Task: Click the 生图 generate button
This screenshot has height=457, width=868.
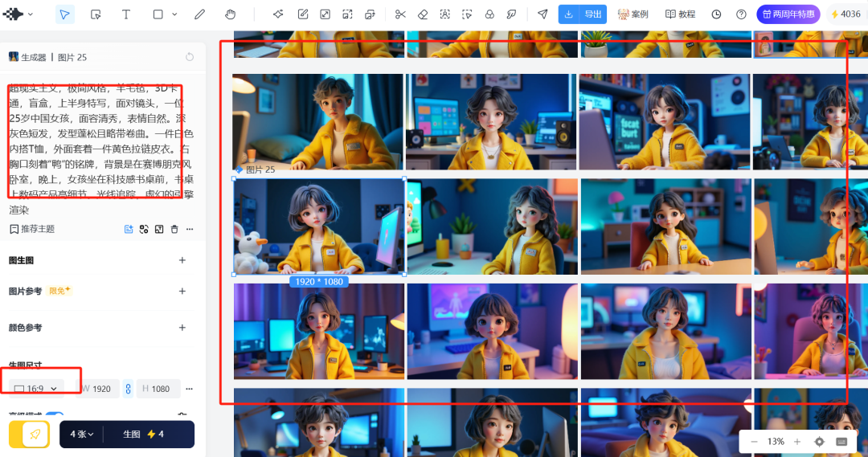Action: [143, 435]
